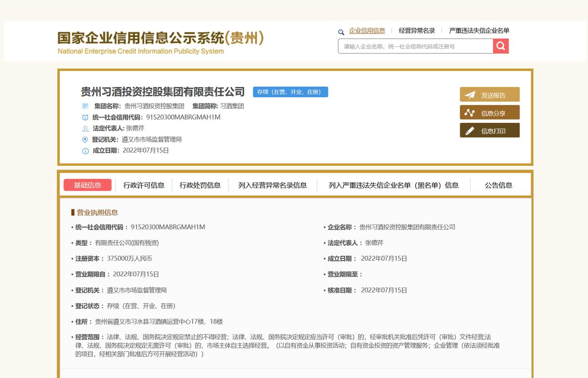Open the 企业信用信息 search category

[x=367, y=31]
